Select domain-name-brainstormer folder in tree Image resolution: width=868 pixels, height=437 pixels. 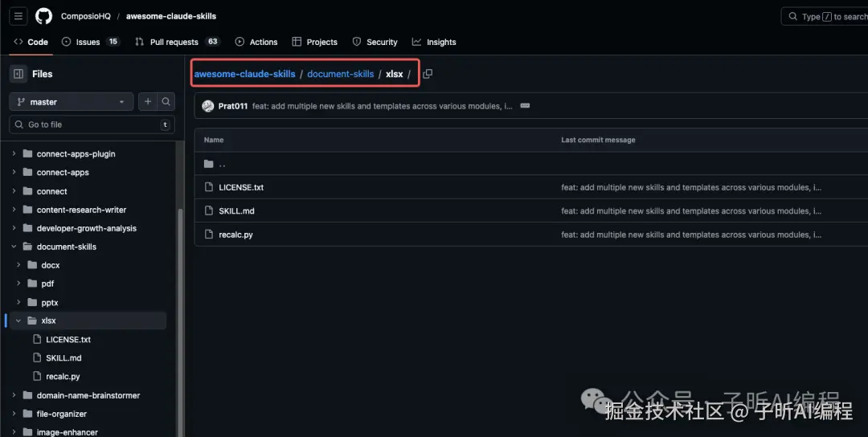click(x=88, y=395)
